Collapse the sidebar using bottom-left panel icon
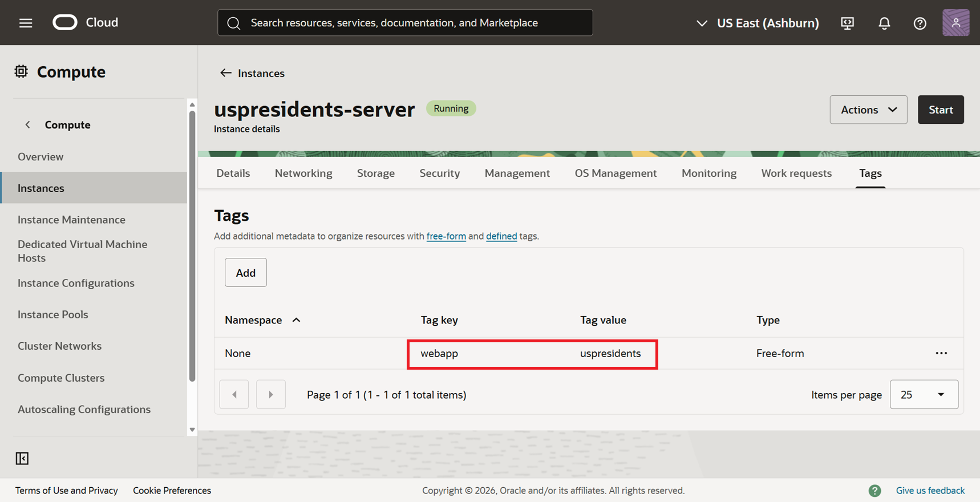 (x=22, y=458)
